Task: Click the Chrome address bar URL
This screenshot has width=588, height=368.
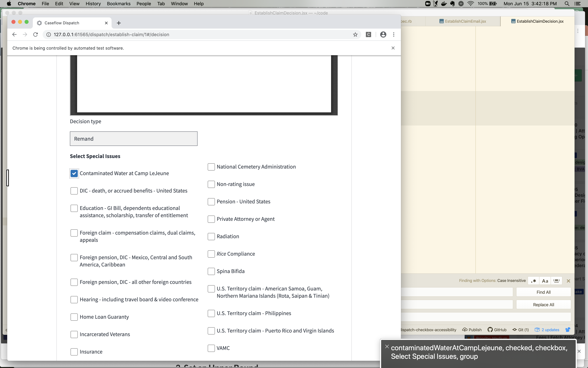Action: point(111,34)
